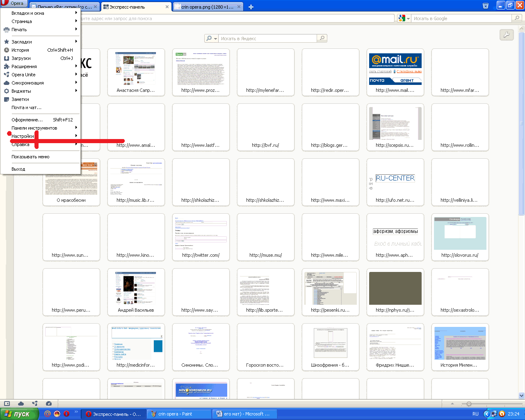
Task: Click the new tab plus button
Action: point(251,7)
